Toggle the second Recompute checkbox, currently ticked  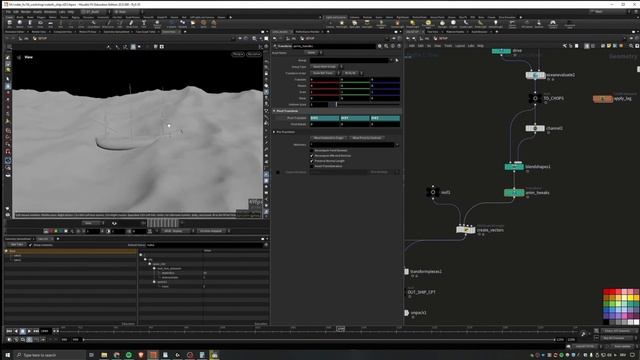pos(312,156)
